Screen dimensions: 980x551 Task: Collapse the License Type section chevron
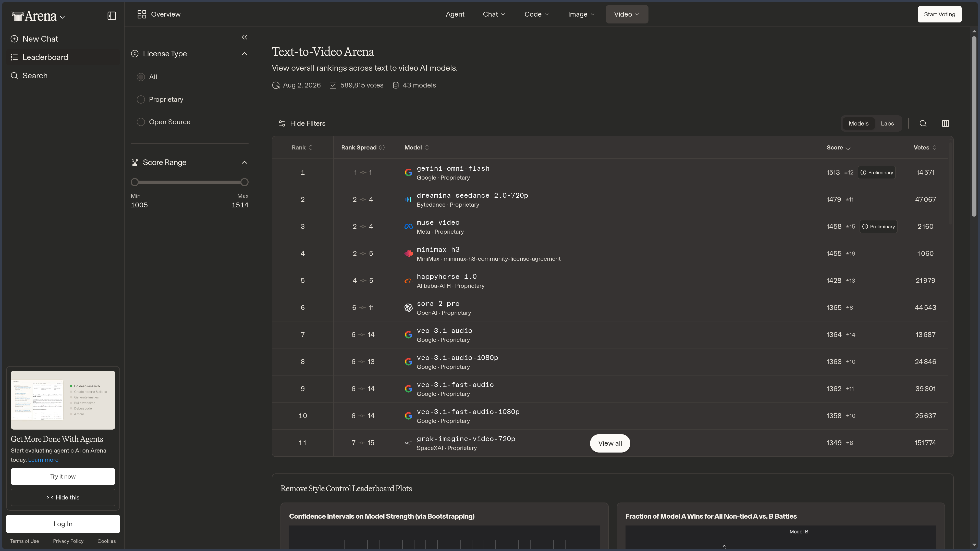tap(245, 54)
